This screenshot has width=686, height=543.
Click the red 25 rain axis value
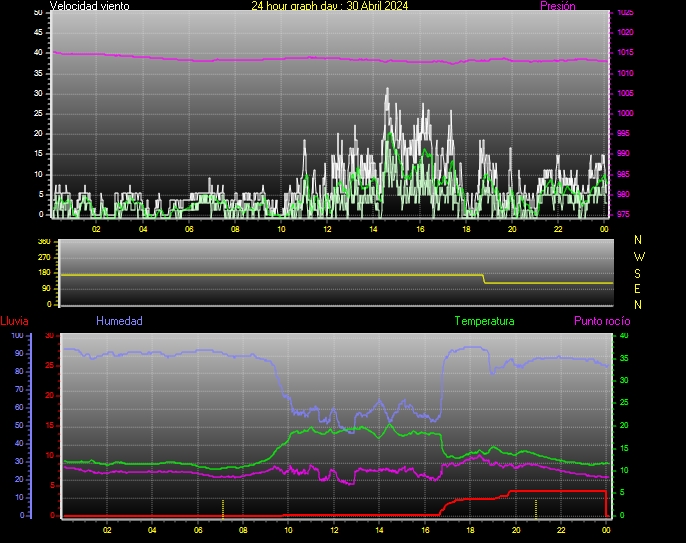(x=49, y=365)
